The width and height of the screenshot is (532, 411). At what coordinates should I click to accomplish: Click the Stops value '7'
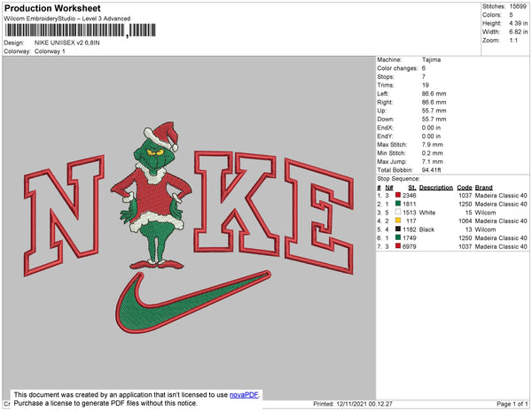(424, 76)
